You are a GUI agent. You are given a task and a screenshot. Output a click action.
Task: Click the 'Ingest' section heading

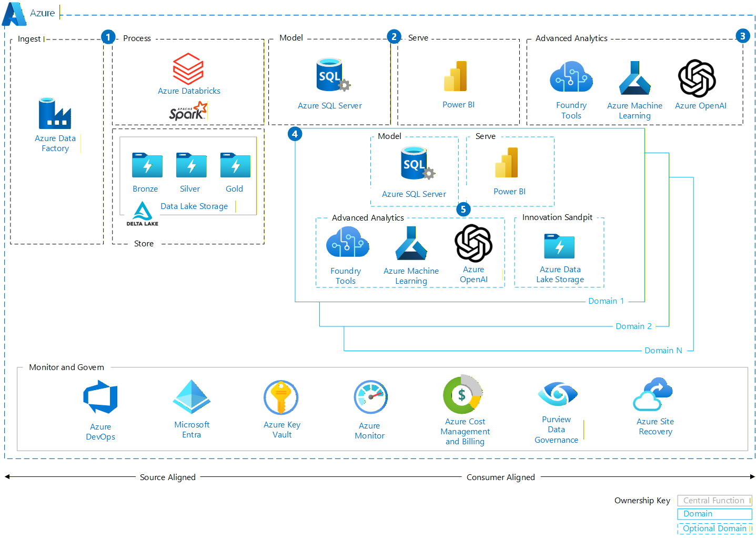pyautogui.click(x=29, y=39)
